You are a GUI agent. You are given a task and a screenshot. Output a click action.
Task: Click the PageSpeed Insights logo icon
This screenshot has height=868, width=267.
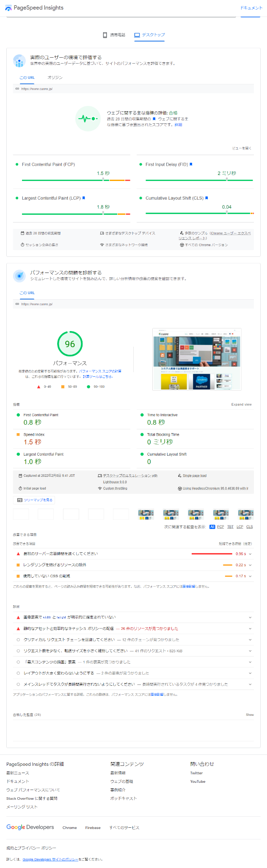tap(8, 8)
